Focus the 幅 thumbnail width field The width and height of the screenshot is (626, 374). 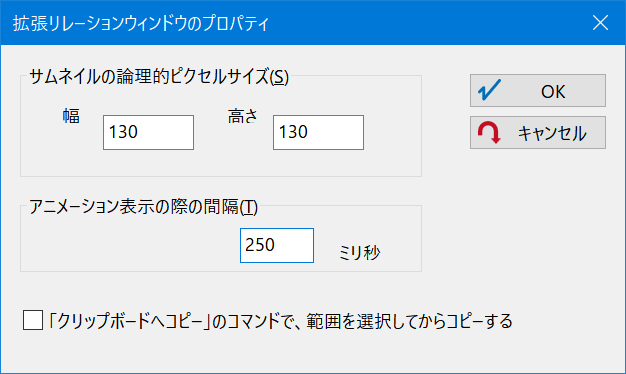click(149, 133)
